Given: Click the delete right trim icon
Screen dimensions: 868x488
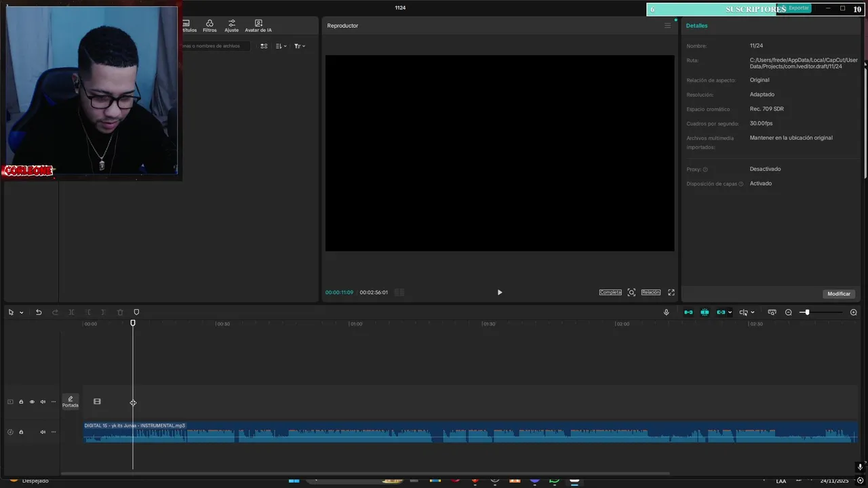Looking at the screenshot, I should pyautogui.click(x=104, y=312).
